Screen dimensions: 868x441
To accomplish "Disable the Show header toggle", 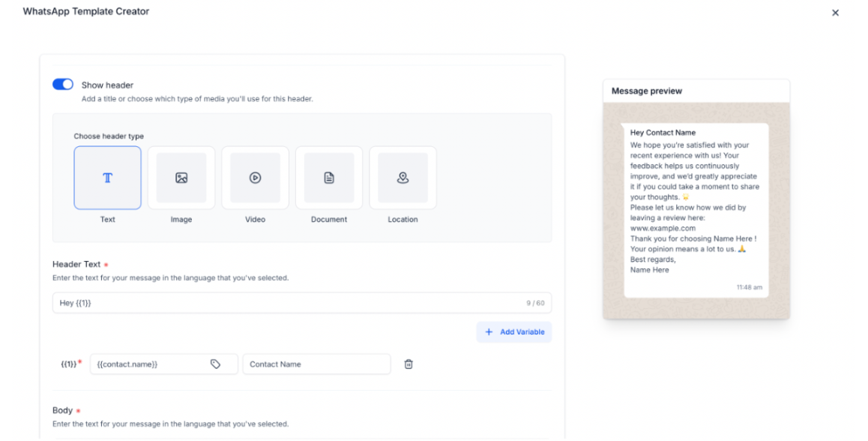I will [63, 85].
